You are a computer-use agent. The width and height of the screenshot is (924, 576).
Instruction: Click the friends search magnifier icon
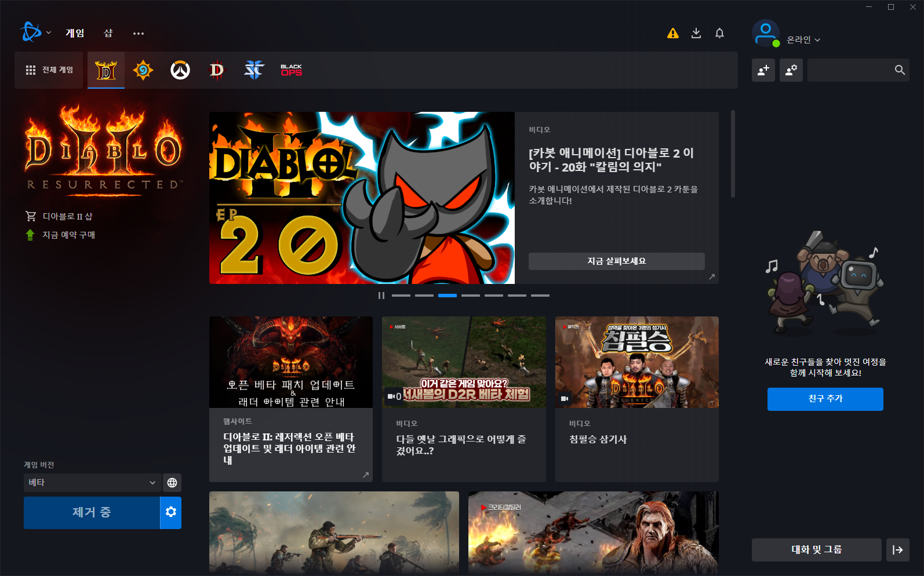point(900,70)
